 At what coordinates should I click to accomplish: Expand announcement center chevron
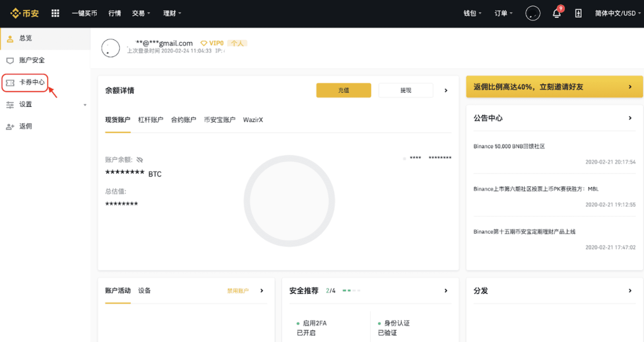(x=630, y=118)
